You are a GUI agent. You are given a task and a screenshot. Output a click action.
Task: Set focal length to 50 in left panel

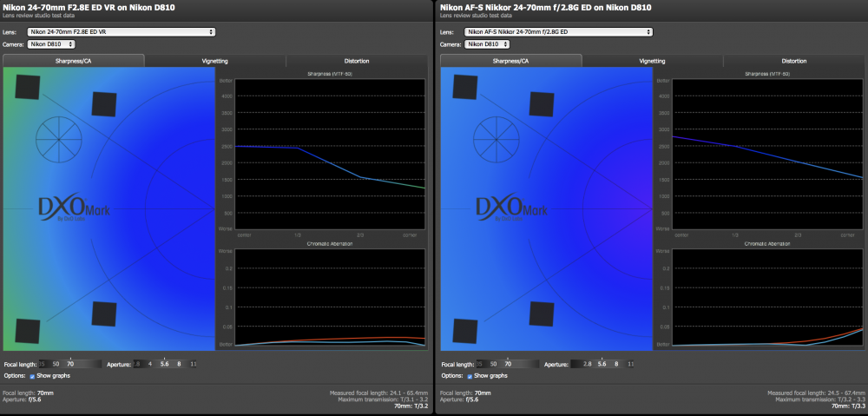tap(56, 365)
